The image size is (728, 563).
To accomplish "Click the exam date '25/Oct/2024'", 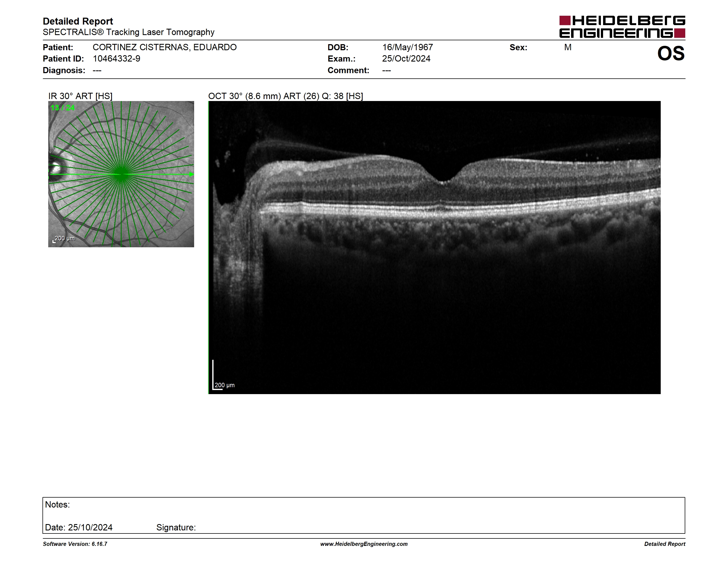I will tap(406, 59).
